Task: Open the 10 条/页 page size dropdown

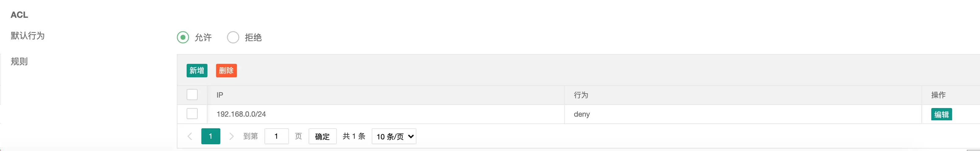Action: 394,137
